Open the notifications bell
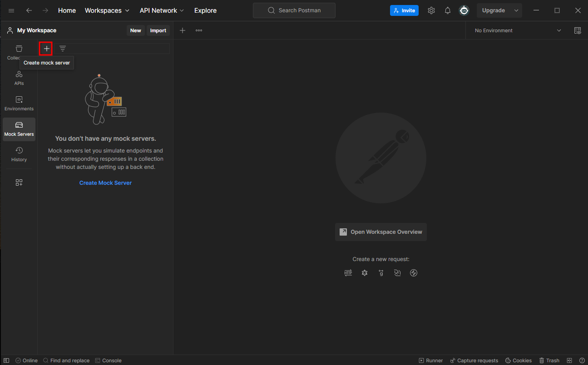 448,10
